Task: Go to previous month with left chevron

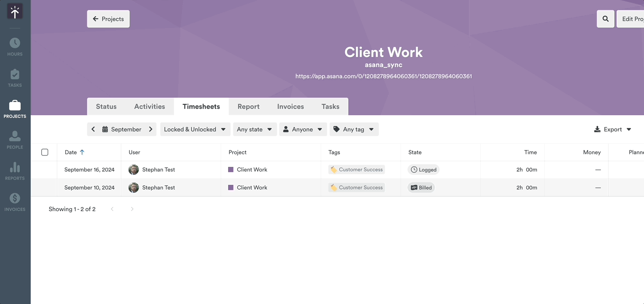Action: point(93,129)
